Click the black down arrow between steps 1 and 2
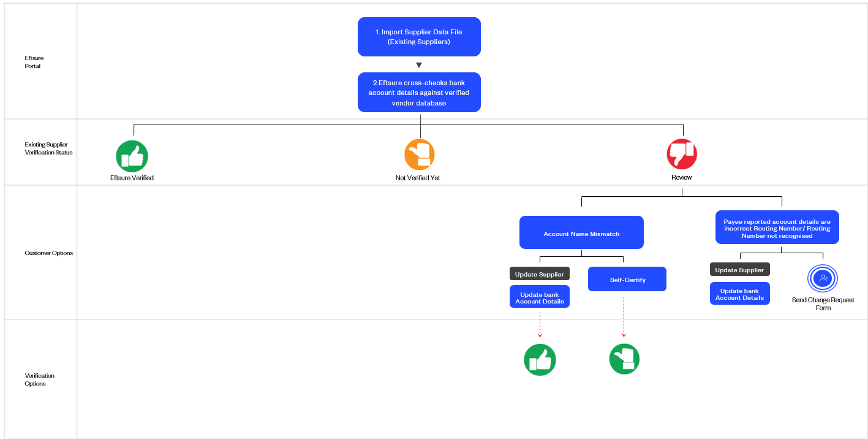This screenshot has width=868, height=439. tap(419, 65)
